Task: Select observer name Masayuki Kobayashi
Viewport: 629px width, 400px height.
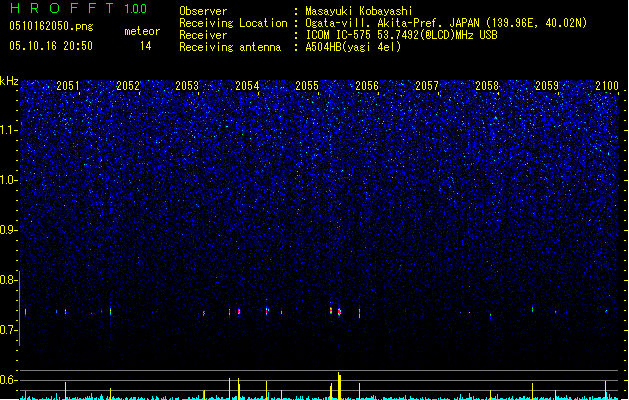Action: coord(359,11)
